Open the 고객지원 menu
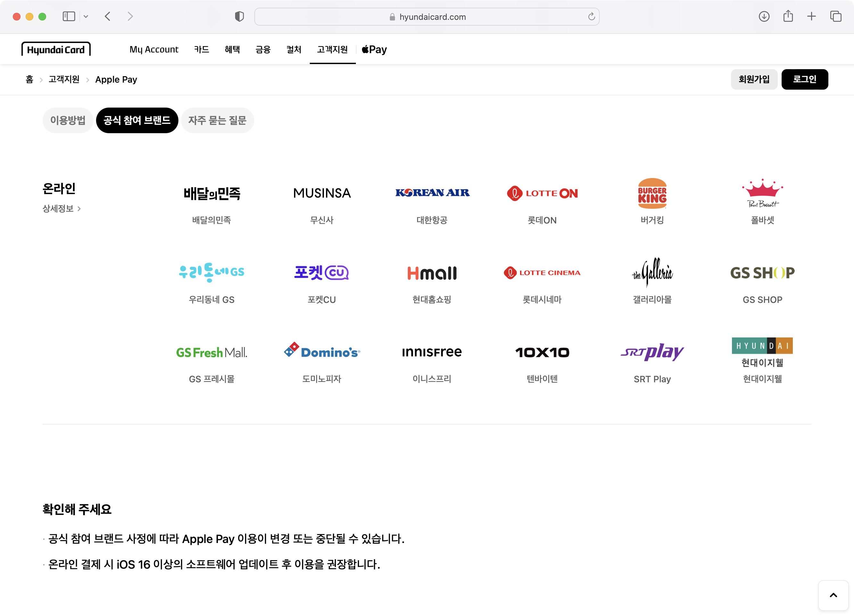The height and width of the screenshot is (616, 854). (333, 49)
